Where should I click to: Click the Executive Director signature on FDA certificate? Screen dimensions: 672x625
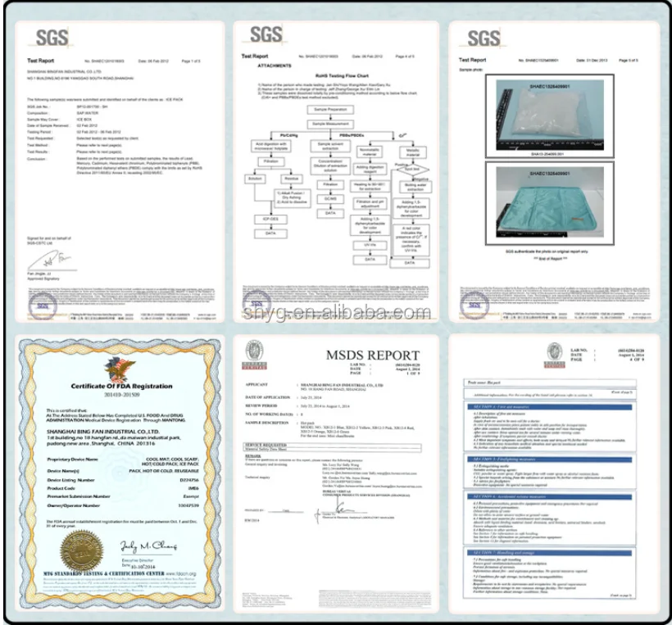click(148, 547)
